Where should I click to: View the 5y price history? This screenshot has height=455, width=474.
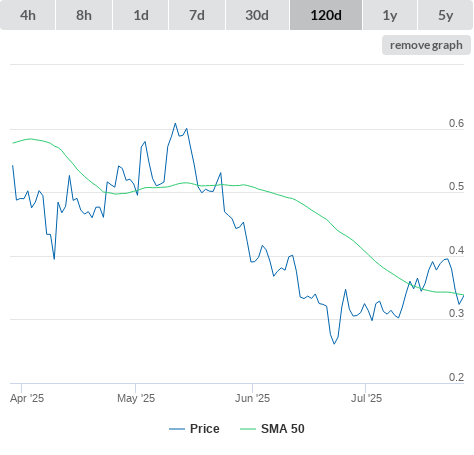tap(446, 15)
